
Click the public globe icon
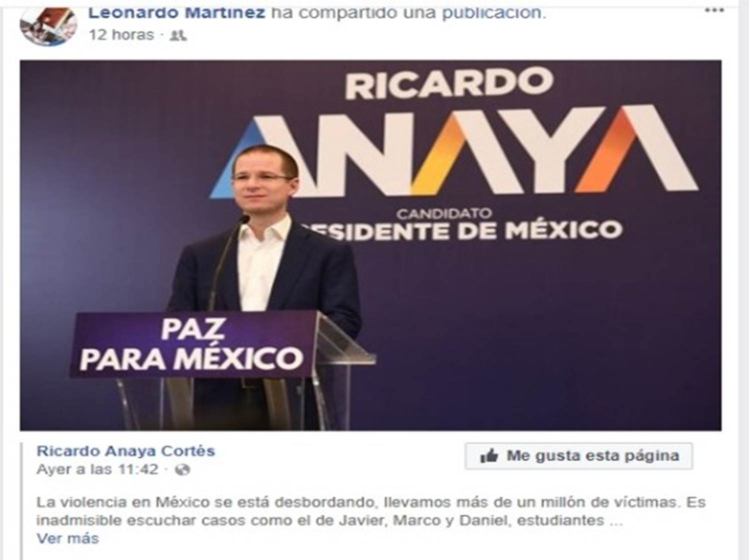(183, 470)
